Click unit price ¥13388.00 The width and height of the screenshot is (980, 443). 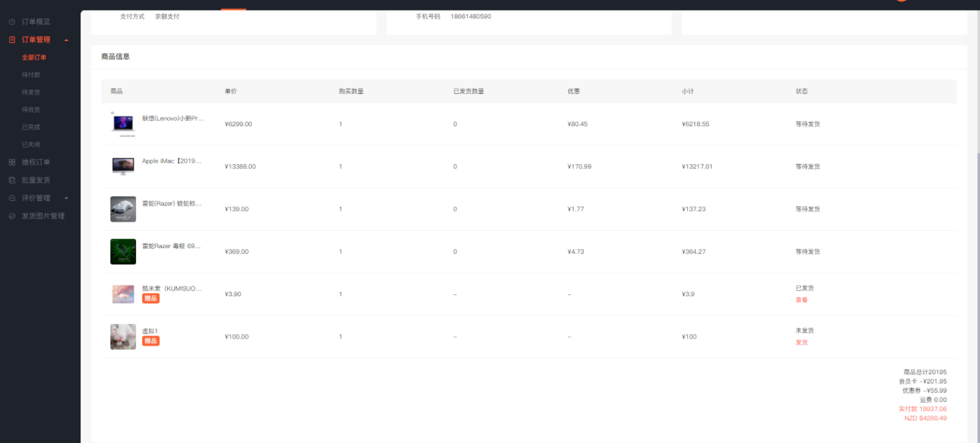click(241, 167)
